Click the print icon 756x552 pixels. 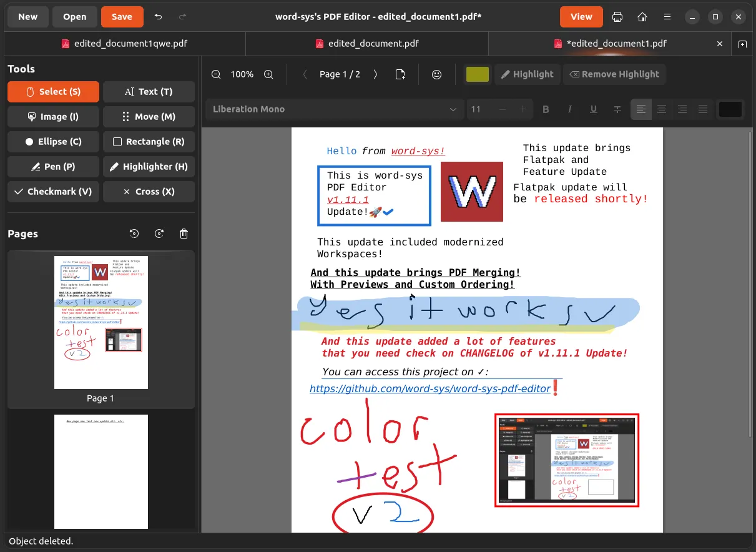[x=617, y=17]
